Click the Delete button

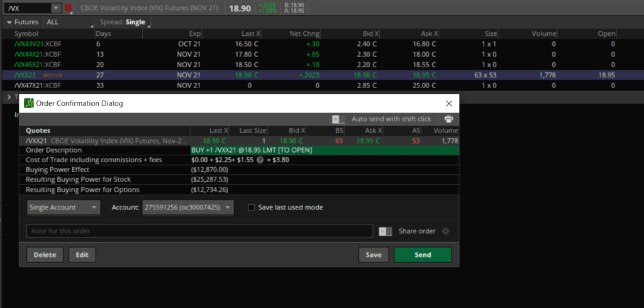pos(45,255)
